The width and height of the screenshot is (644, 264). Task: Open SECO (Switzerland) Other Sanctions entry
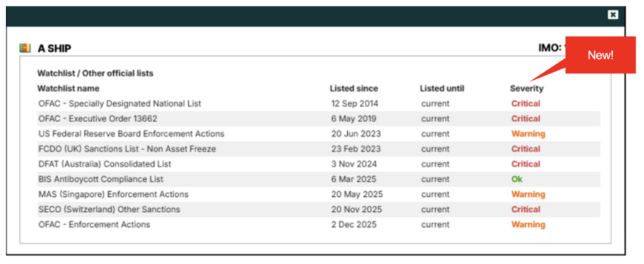[x=109, y=209]
